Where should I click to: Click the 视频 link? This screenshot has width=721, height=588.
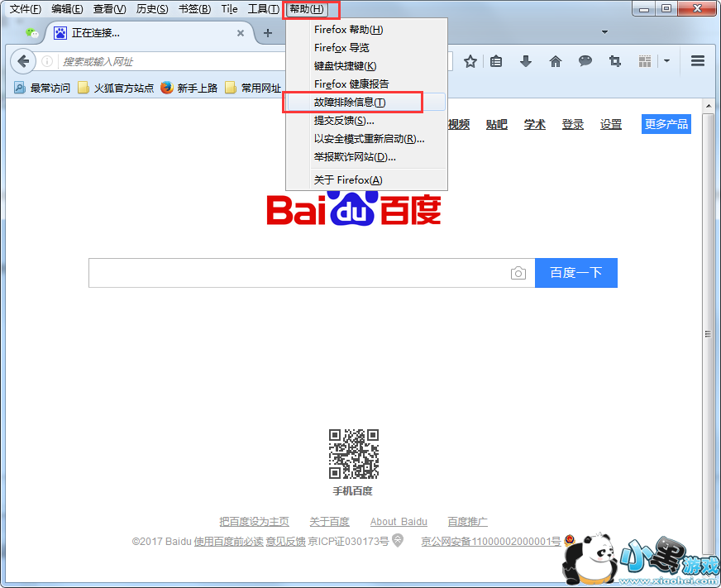[x=458, y=124]
